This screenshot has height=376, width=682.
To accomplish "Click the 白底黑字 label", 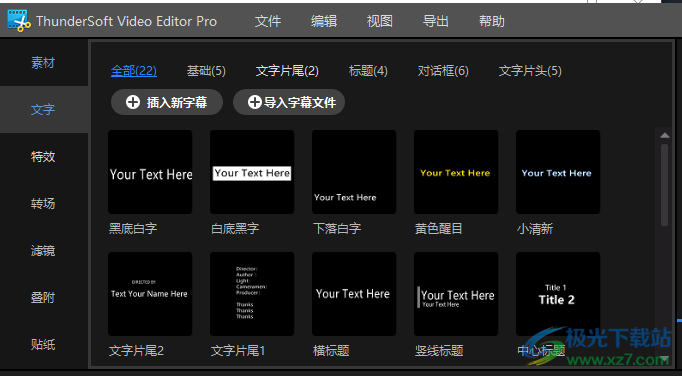I will click(x=235, y=228).
